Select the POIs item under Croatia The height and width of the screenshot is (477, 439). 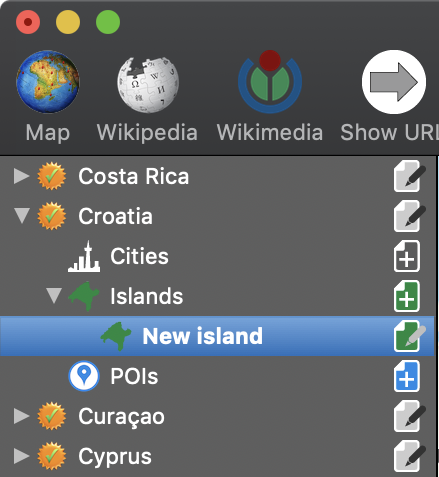click(x=134, y=376)
